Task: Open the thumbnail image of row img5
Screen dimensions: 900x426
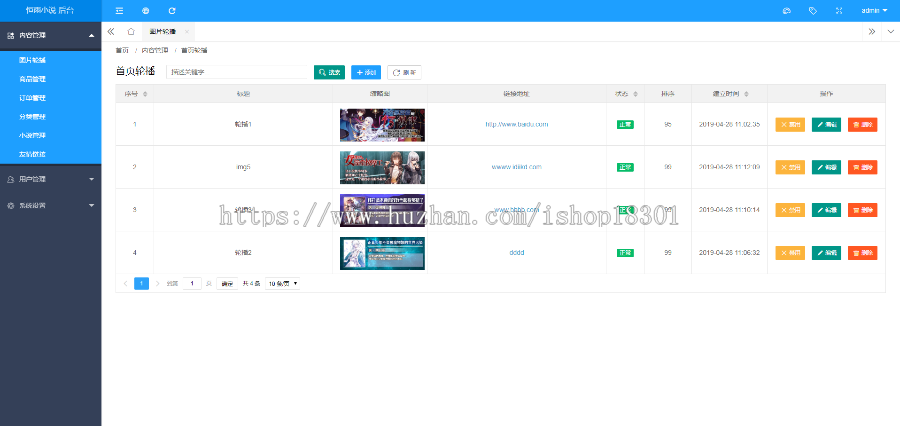Action: pyautogui.click(x=382, y=167)
